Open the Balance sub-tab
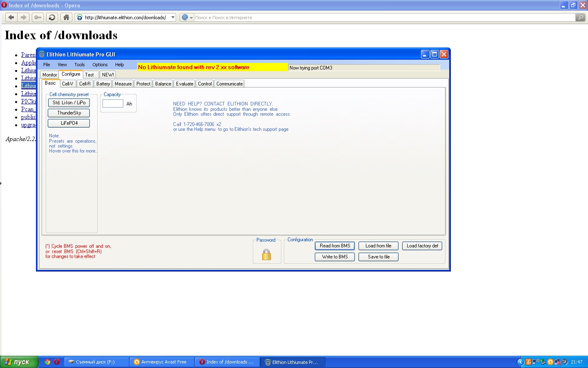588x368 pixels. coord(163,84)
